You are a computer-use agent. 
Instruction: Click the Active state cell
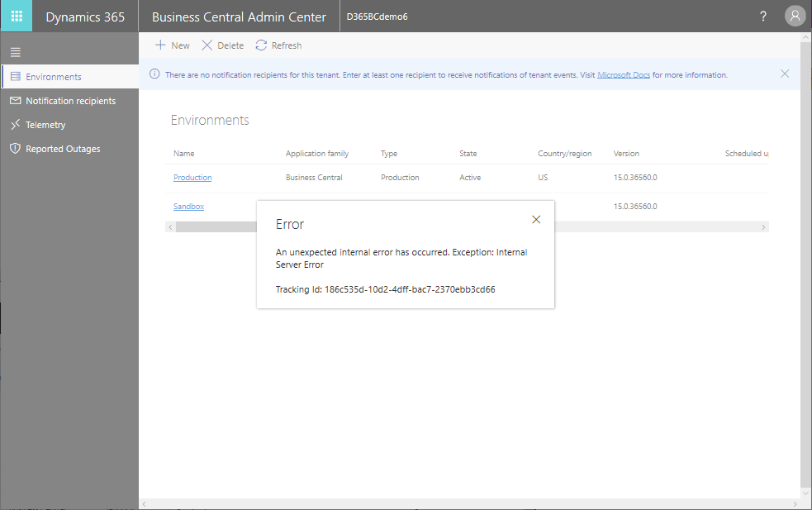(470, 177)
